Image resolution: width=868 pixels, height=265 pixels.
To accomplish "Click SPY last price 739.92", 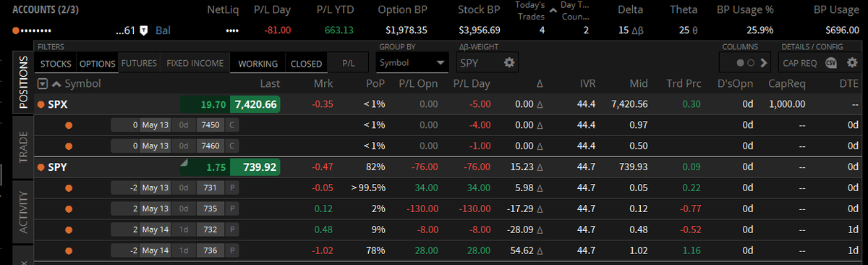I will tap(255, 167).
